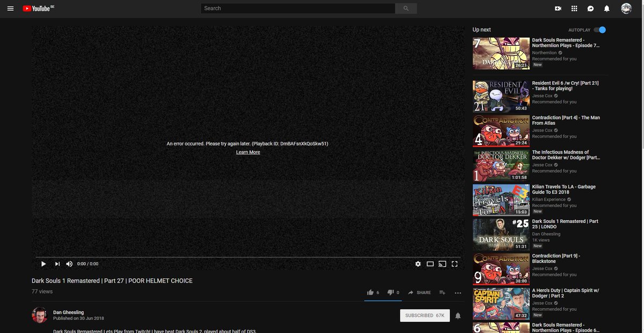Viewport: 644px width, 333px height.
Task: Cast video to TV
Action: point(442,264)
